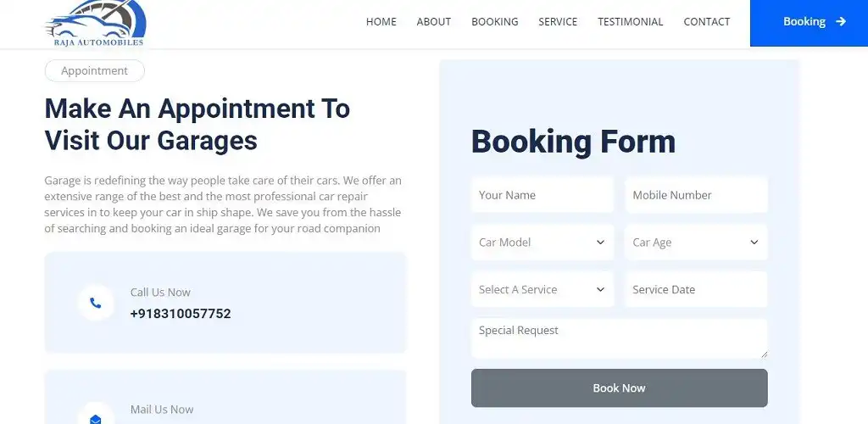Image resolution: width=868 pixels, height=424 pixels.
Task: Focus the Your Name field
Action: [x=542, y=195]
